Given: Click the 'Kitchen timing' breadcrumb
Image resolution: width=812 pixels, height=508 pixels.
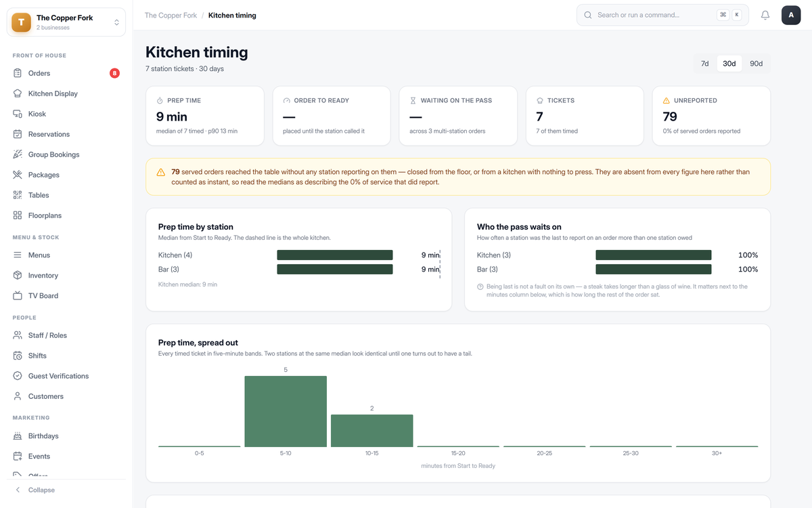Looking at the screenshot, I should tap(232, 15).
